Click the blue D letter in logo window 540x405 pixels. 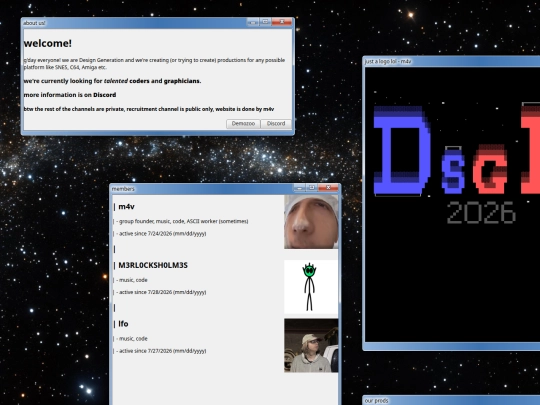[x=402, y=151]
